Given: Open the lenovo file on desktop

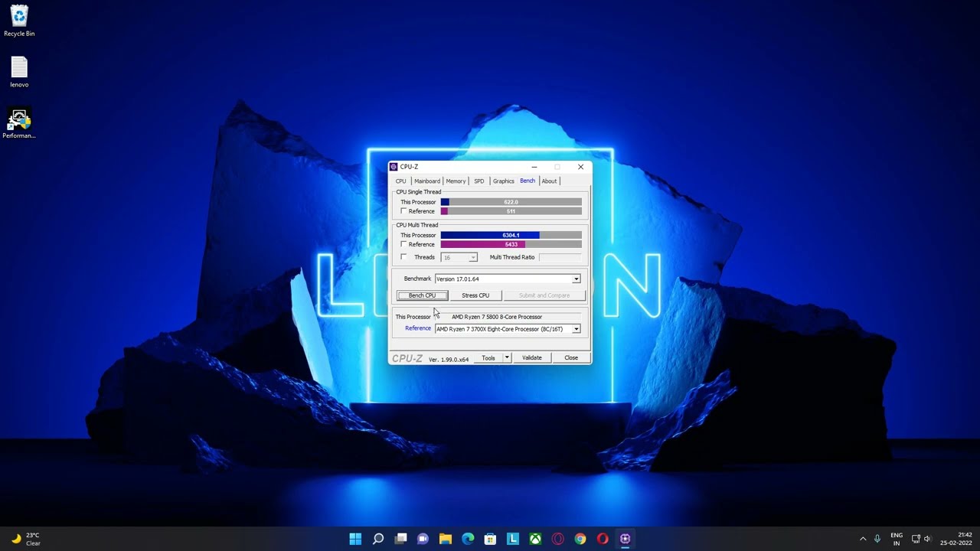Looking at the screenshot, I should point(19,72).
